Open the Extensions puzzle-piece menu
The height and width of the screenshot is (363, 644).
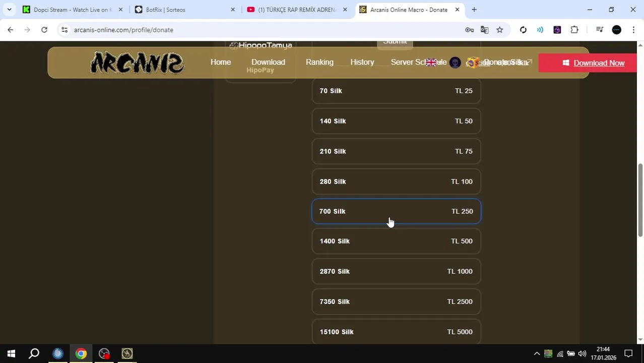[574, 30]
